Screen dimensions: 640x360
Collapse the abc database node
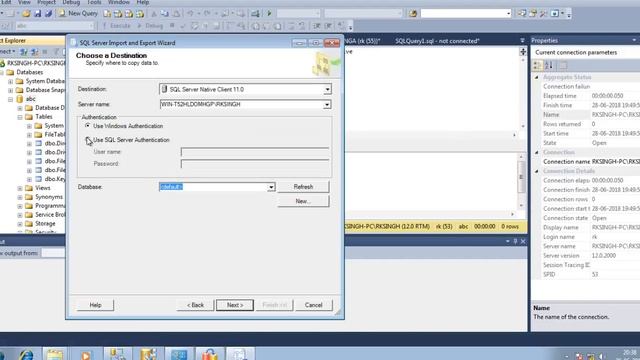(x=11, y=99)
